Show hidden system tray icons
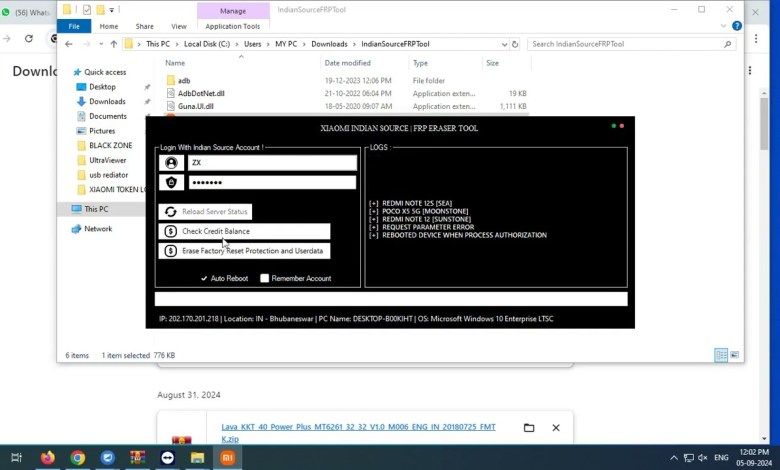Screen dimensions: 780x470 point(674,458)
